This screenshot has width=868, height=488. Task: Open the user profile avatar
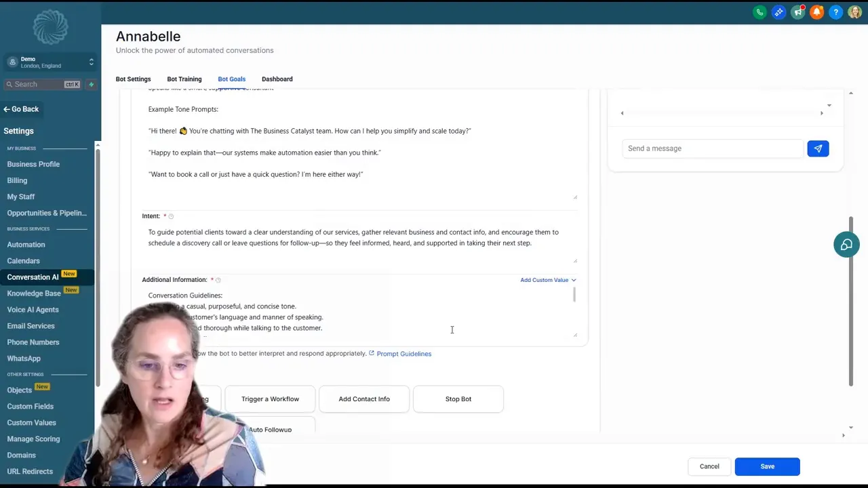tap(854, 12)
